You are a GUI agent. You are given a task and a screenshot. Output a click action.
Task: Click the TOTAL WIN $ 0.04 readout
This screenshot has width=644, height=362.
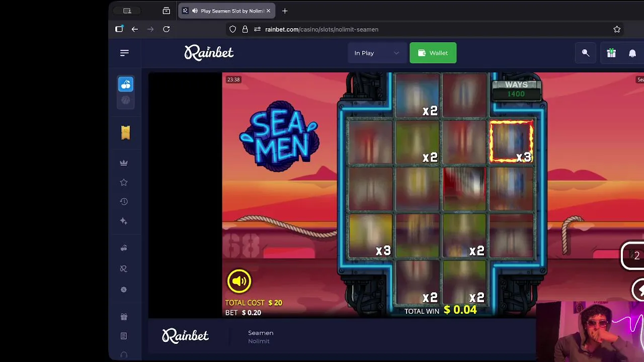pyautogui.click(x=440, y=310)
